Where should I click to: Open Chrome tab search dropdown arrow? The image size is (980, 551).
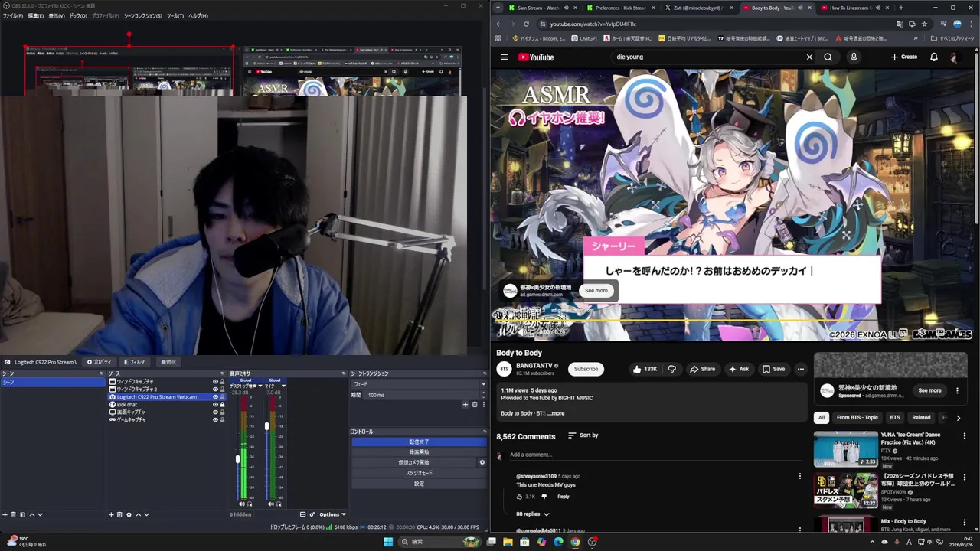click(498, 8)
